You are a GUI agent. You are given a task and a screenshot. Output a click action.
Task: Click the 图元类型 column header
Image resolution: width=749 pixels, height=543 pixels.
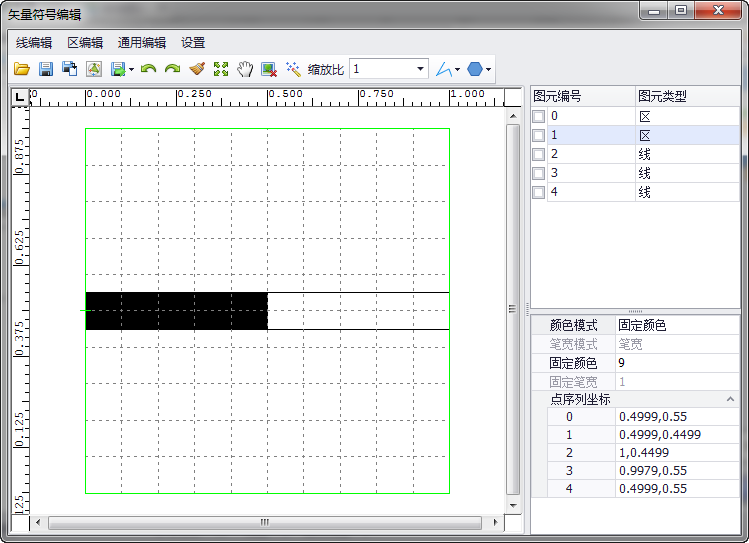[x=662, y=96]
